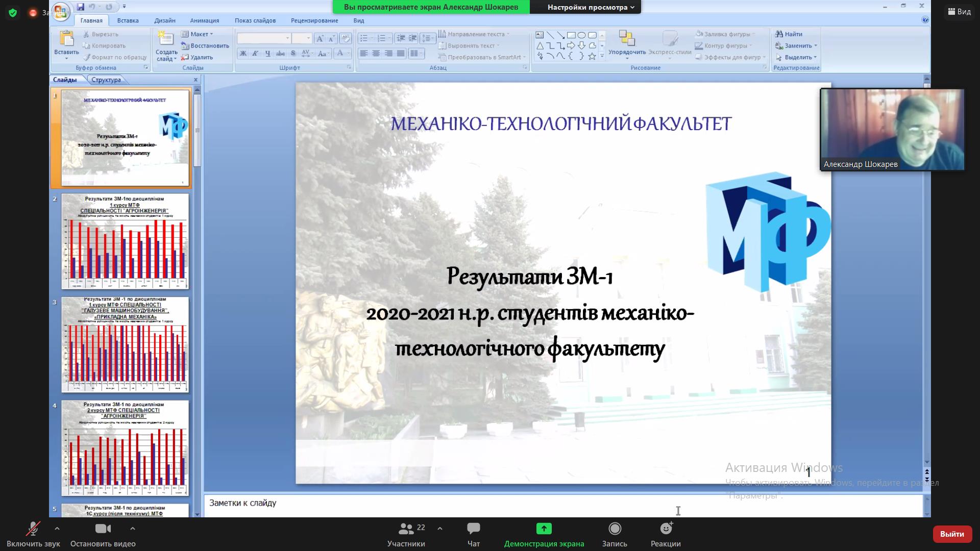The image size is (980, 551).
Task: Click the Zoom chat icon
Action: [x=473, y=529]
